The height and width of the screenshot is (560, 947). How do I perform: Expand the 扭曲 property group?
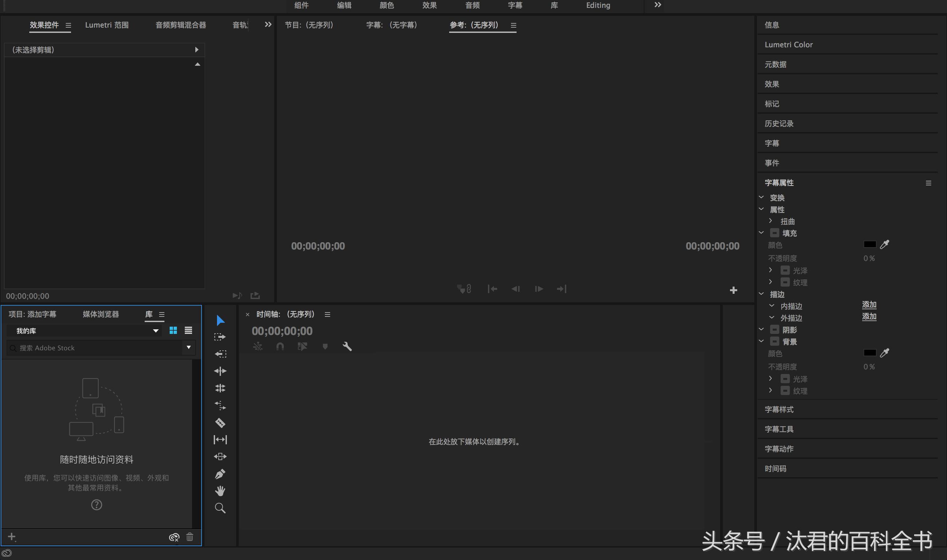point(771,221)
